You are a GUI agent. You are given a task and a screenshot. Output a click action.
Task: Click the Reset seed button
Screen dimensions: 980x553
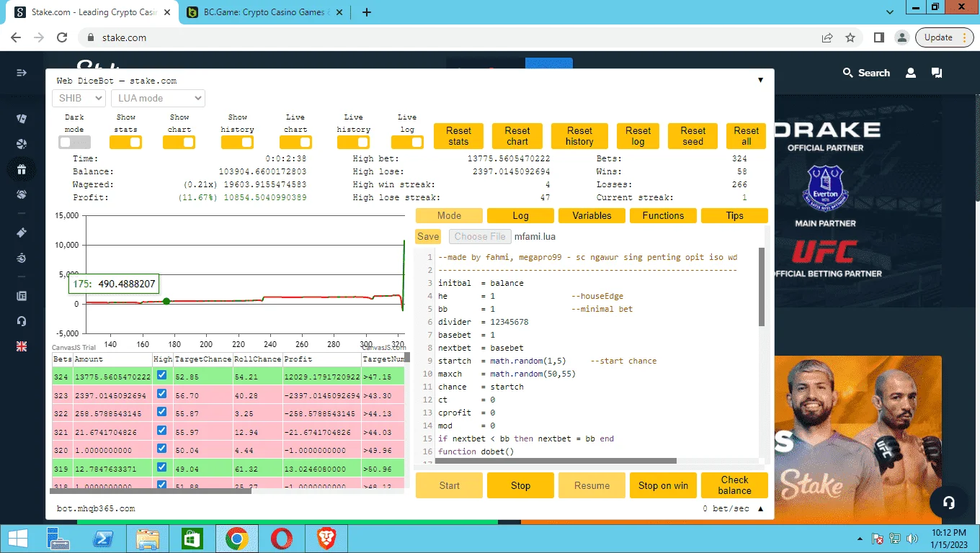pos(692,136)
